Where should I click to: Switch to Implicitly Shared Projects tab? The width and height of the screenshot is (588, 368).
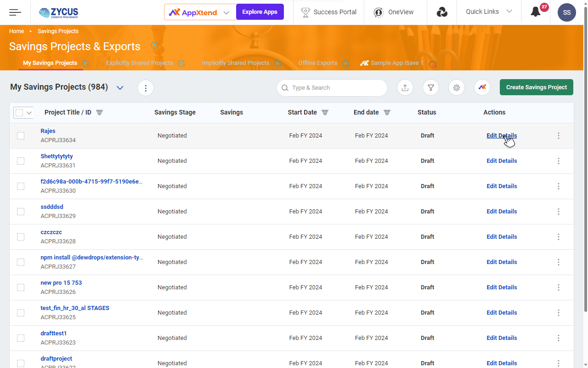click(236, 63)
